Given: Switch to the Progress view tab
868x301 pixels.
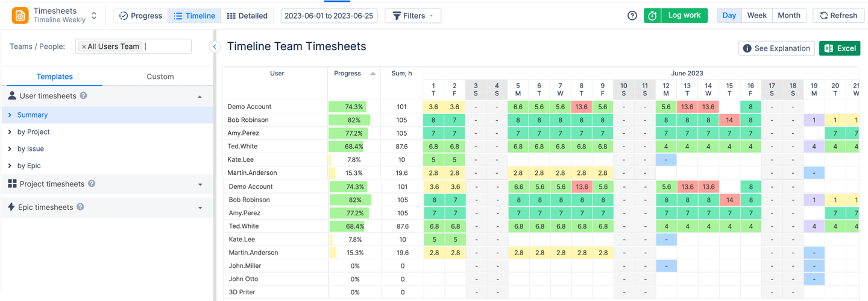Looking at the screenshot, I should 140,16.
